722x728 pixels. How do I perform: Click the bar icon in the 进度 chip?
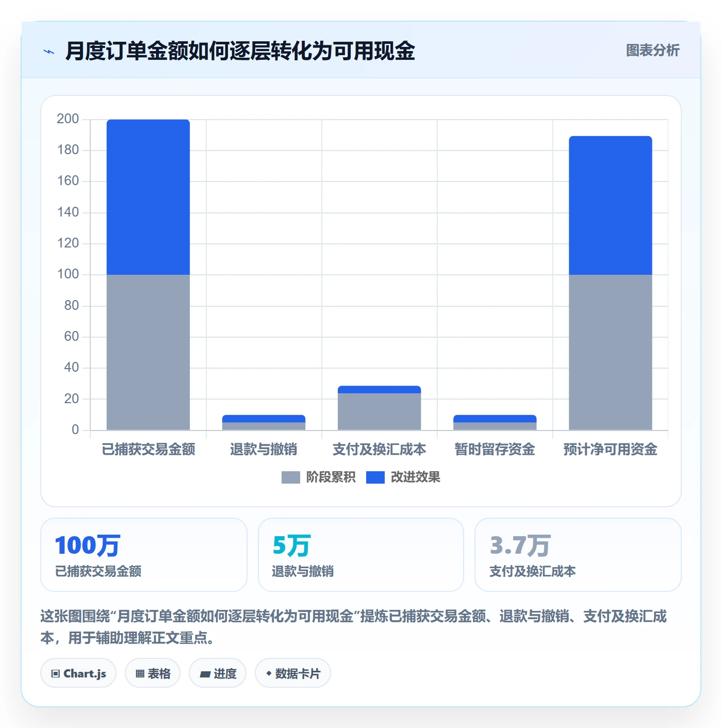point(205,674)
